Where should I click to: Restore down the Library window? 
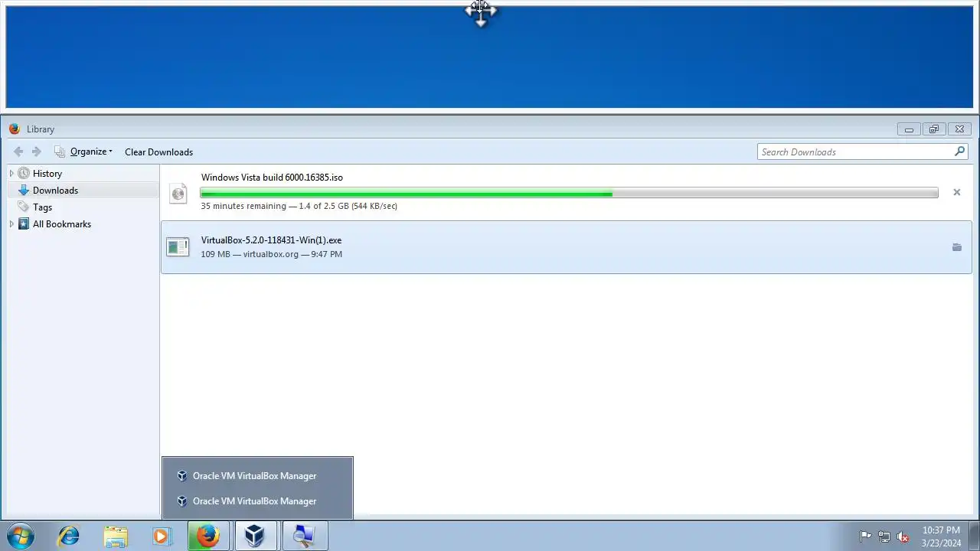point(933,129)
